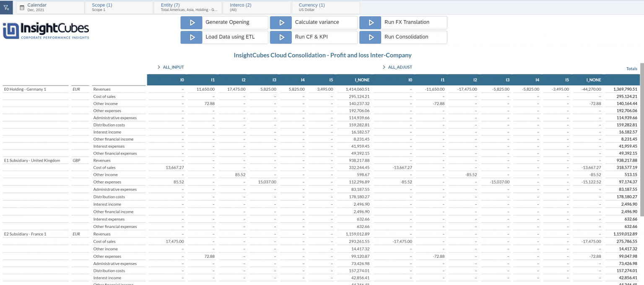The width and height of the screenshot is (644, 285).
Task: Expand the ALL_INPUT column group
Action: (159, 67)
